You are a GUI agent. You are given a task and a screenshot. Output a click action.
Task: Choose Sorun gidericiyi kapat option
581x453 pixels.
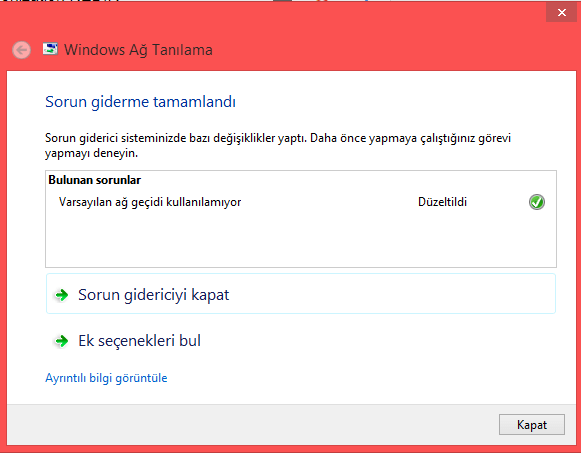pos(301,294)
